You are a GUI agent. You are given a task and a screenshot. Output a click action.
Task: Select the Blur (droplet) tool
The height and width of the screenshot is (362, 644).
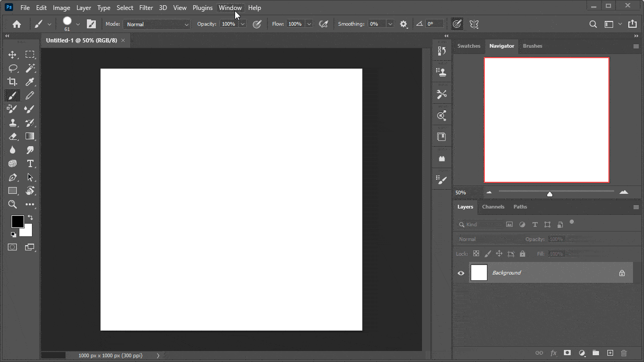coord(13,150)
